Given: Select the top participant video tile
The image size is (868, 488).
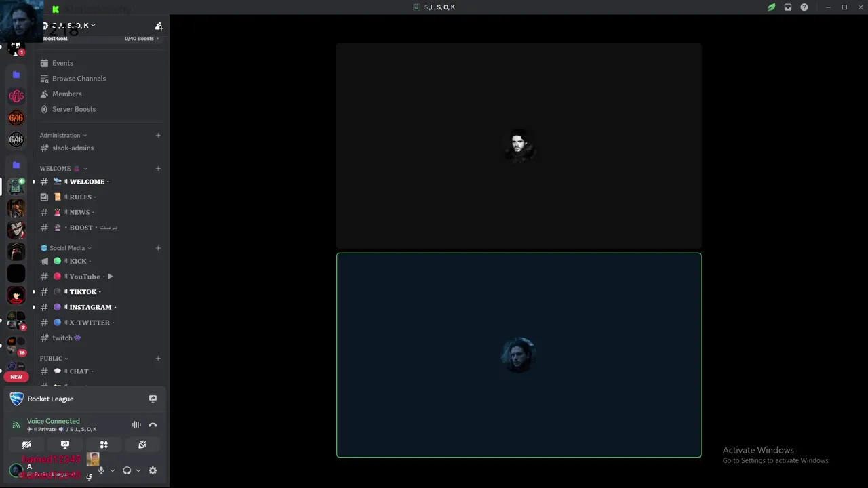Looking at the screenshot, I should click(x=519, y=146).
